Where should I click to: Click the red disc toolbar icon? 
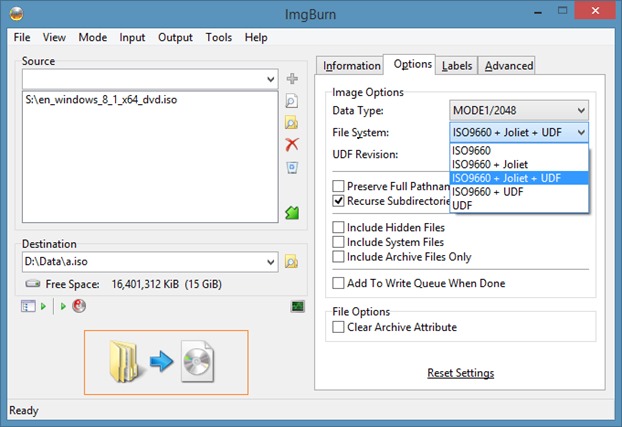[x=79, y=306]
